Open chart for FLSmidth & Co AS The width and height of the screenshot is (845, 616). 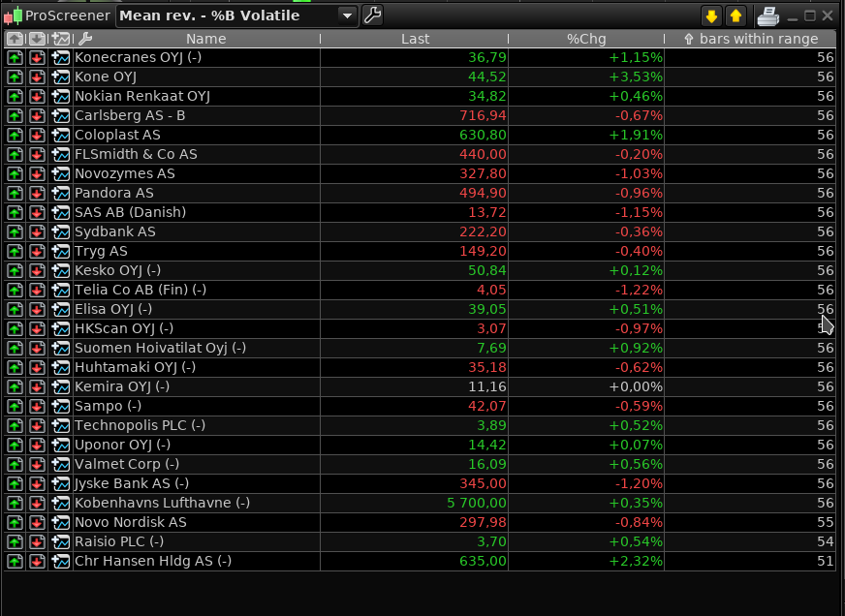[x=61, y=155]
